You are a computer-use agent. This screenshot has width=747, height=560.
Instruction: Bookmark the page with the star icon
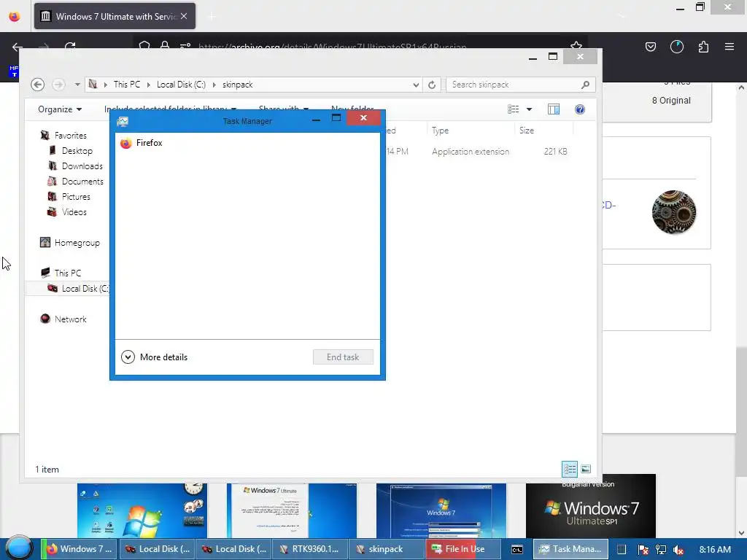[x=576, y=46]
